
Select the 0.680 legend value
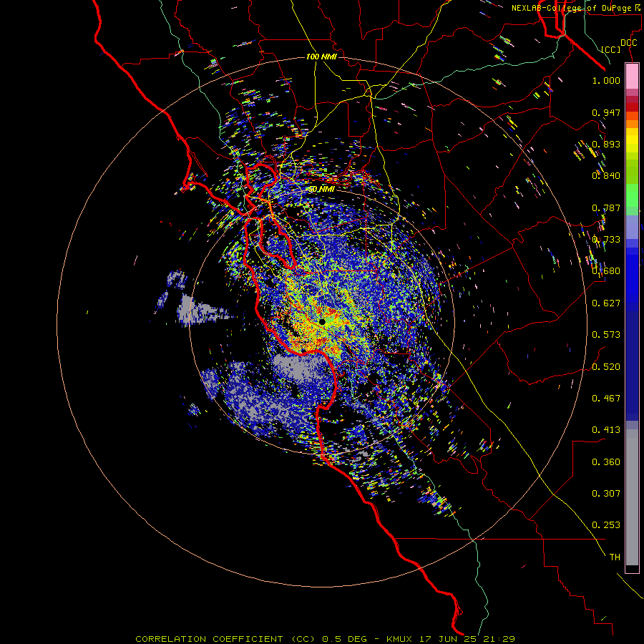pos(606,271)
